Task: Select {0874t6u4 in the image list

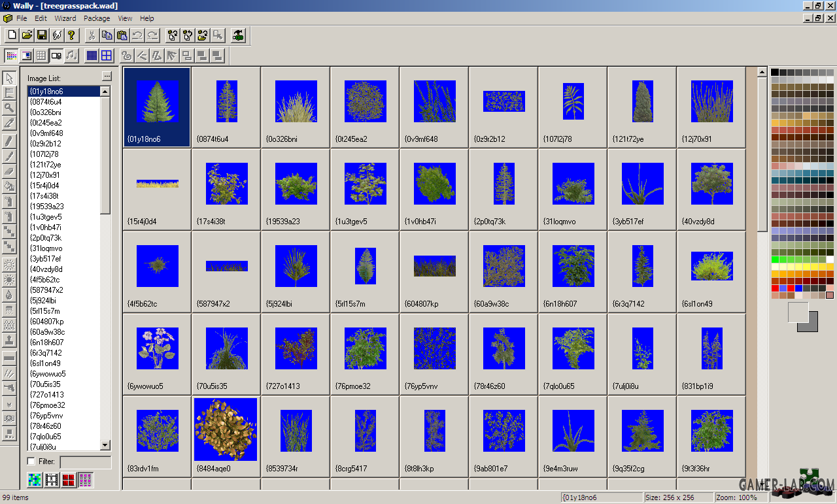Action: point(63,102)
